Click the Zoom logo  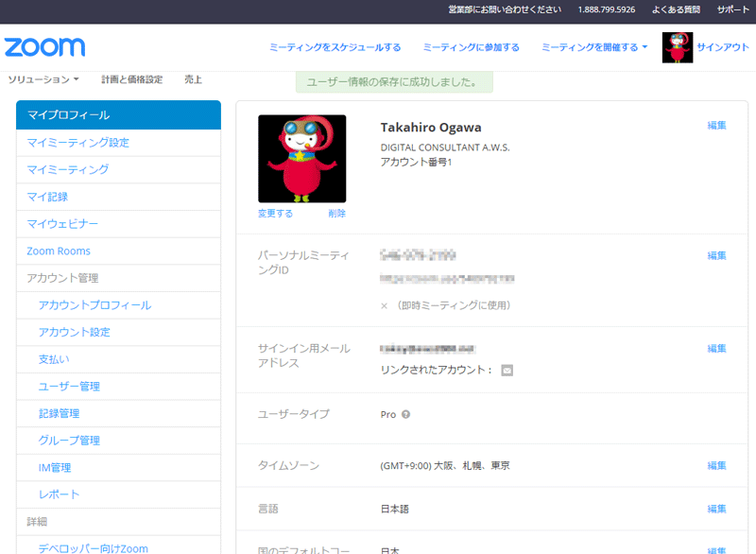[44, 47]
